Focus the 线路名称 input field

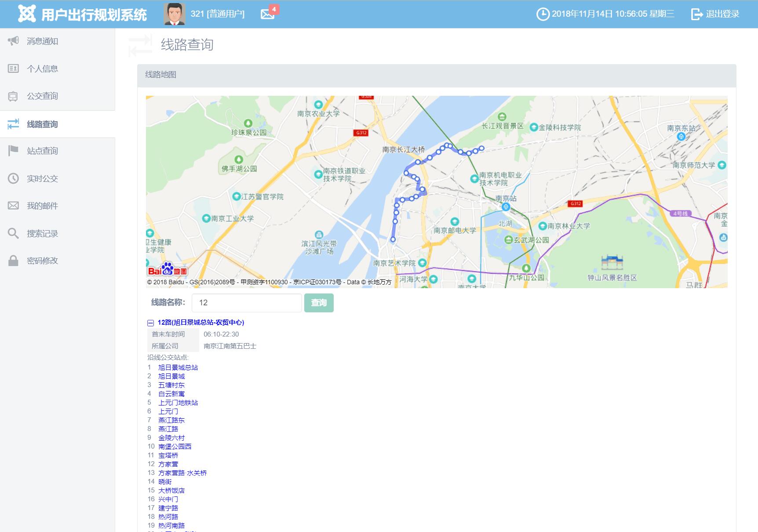247,303
